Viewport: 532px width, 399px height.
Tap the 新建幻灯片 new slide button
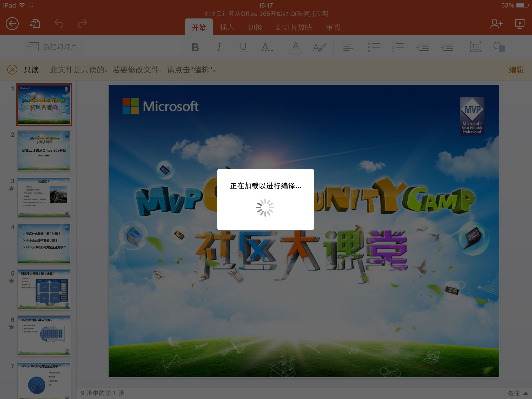tap(51, 47)
